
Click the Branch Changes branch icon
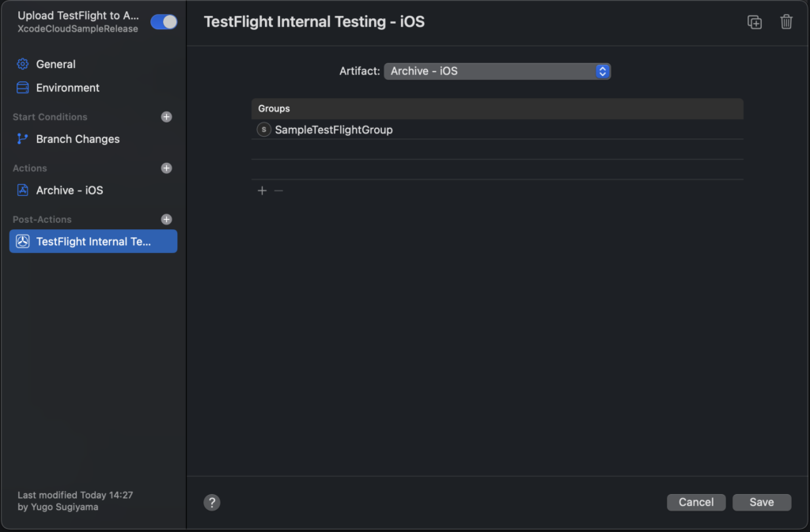point(23,139)
